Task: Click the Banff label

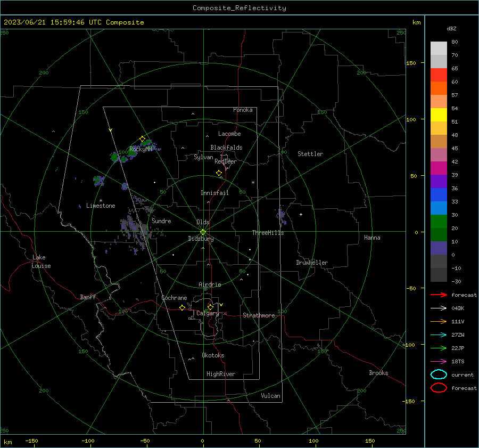Action: point(88,297)
